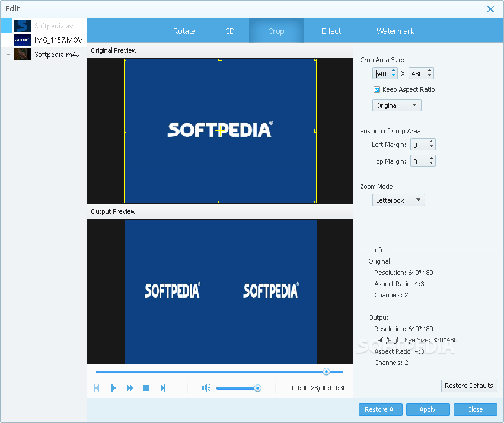Play the video preview
504x423 pixels.
tap(113, 388)
